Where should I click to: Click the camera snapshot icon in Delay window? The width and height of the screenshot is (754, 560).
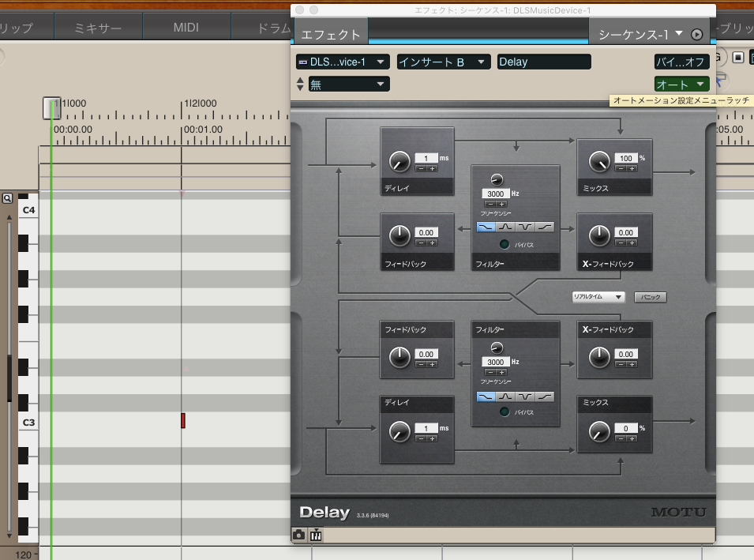[298, 535]
